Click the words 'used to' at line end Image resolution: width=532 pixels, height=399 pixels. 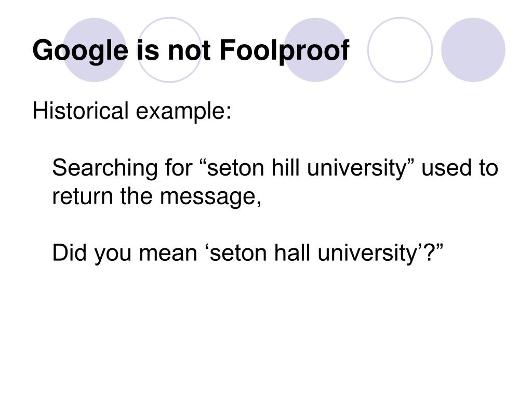point(460,168)
